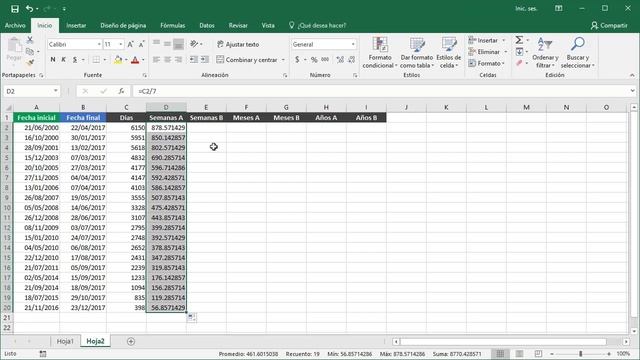
Task: Switch to the Hoja1 sheet tab
Action: point(65,341)
